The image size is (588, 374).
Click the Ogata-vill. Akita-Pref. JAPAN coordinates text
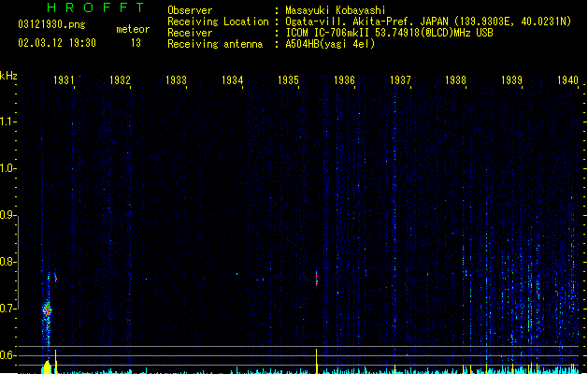428,22
